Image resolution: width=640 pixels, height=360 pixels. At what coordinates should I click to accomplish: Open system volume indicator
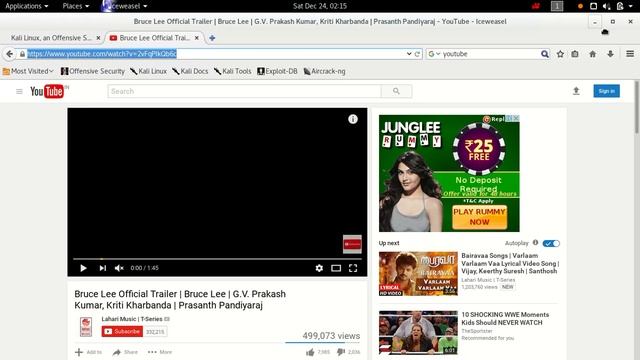point(607,6)
